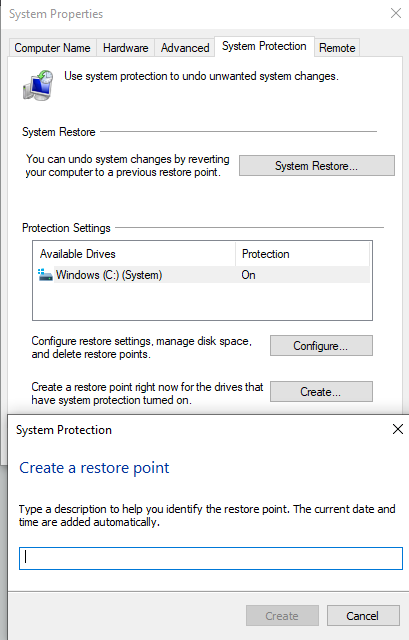
Task: Close the System Protection dialog
Action: [398, 429]
